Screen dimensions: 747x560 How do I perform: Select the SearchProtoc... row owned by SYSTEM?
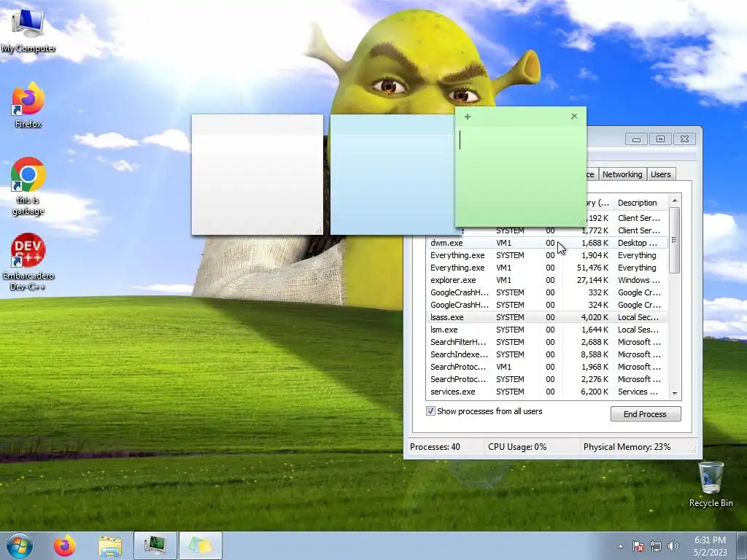[x=547, y=379]
